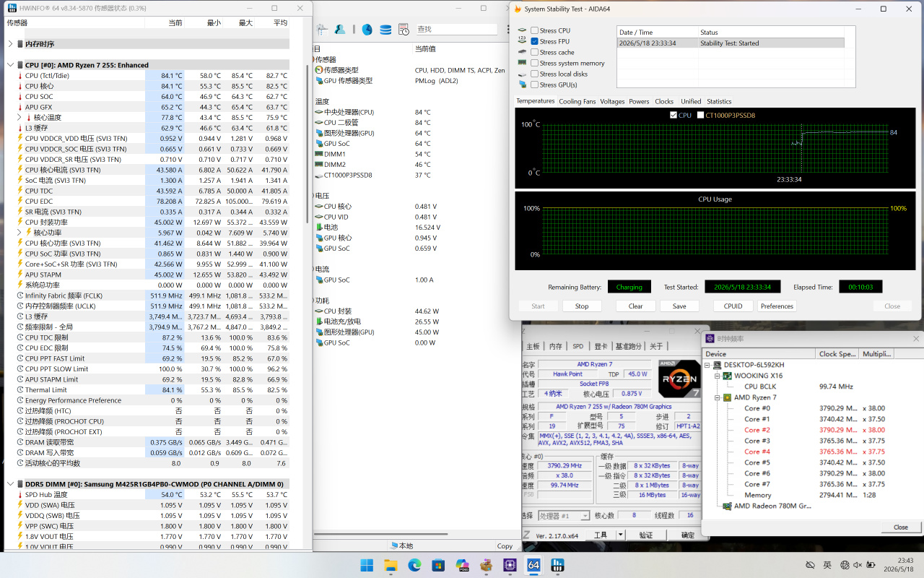Confirm with 确定 in CPU-Z
Viewport: 924px width, 578px height.
click(x=688, y=535)
